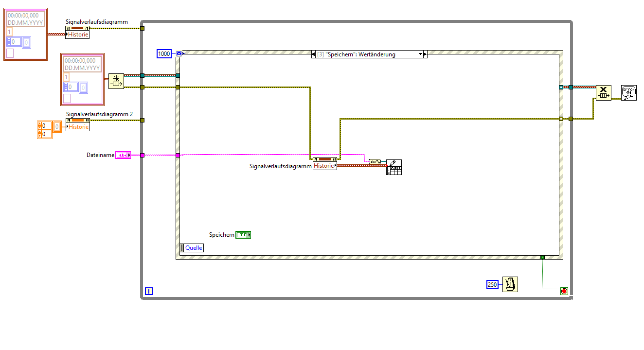Select the green boolean tunnel on the event structure's bottom border
The width and height of the screenshot is (644, 350).
click(542, 257)
